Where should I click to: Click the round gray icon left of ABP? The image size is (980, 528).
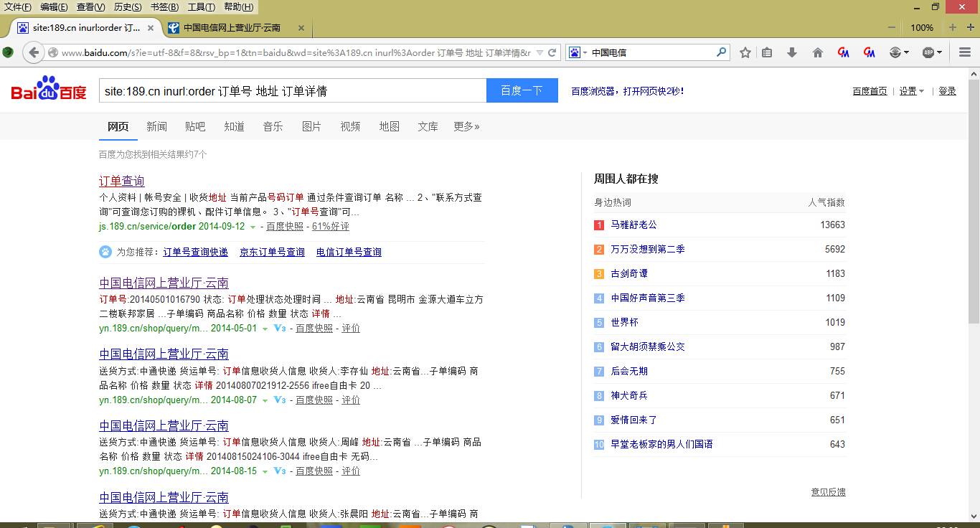point(895,52)
